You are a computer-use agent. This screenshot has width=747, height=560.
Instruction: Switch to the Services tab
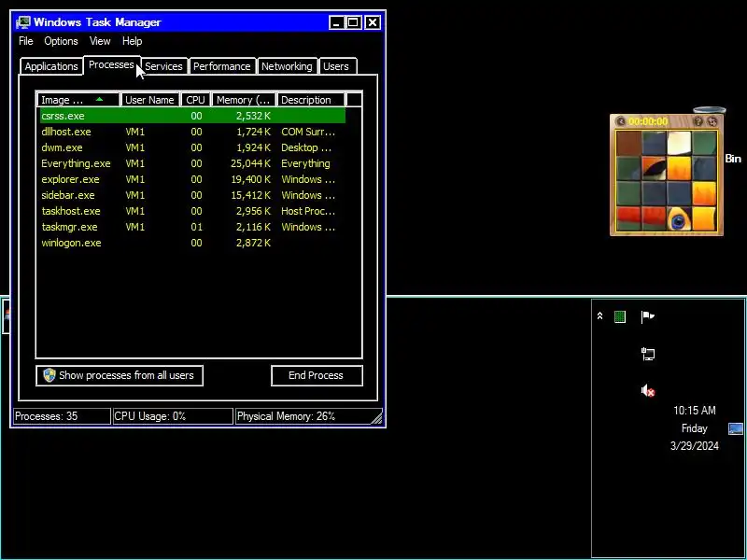pos(163,66)
